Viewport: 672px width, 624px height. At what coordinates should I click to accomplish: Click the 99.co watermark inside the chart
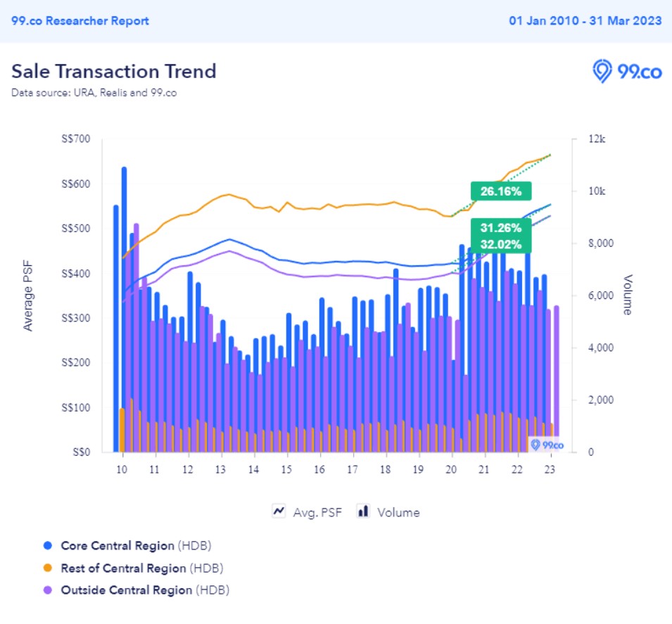tap(547, 445)
